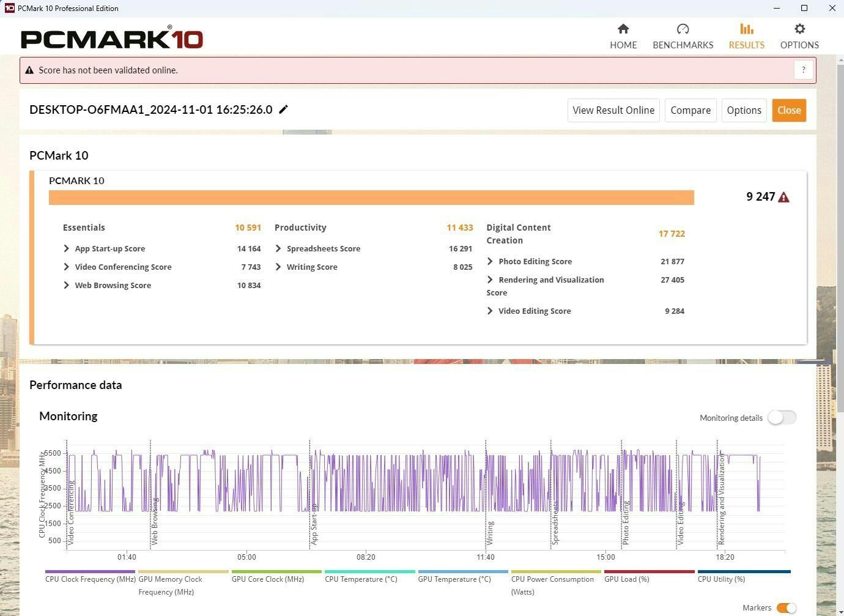This screenshot has height=616, width=844.
Task: Click the Video Conferencing chart marker
Action: tap(72, 513)
